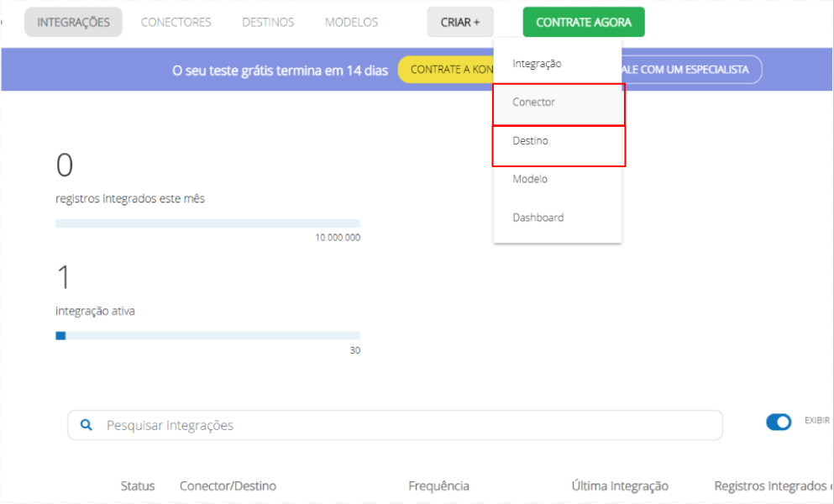834x504 pixels.
Task: Click the registros integrados progress bar
Action: (x=207, y=223)
